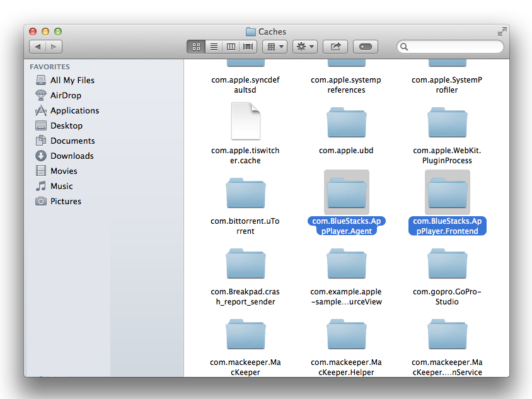This screenshot has width=532, height=399.
Task: Click the com.mackeeper.MacKeeper....nService name label
Action: [x=447, y=367]
